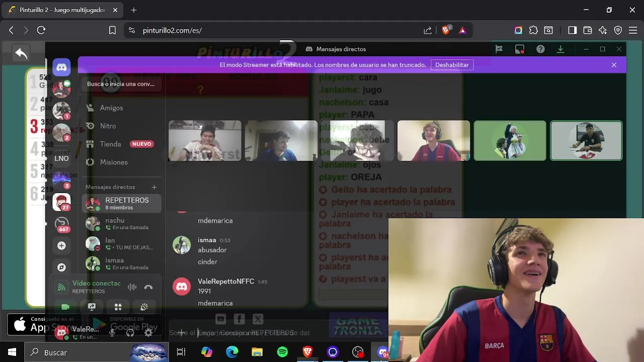
Task: Attach a file using message box plus
Action: pos(181,332)
